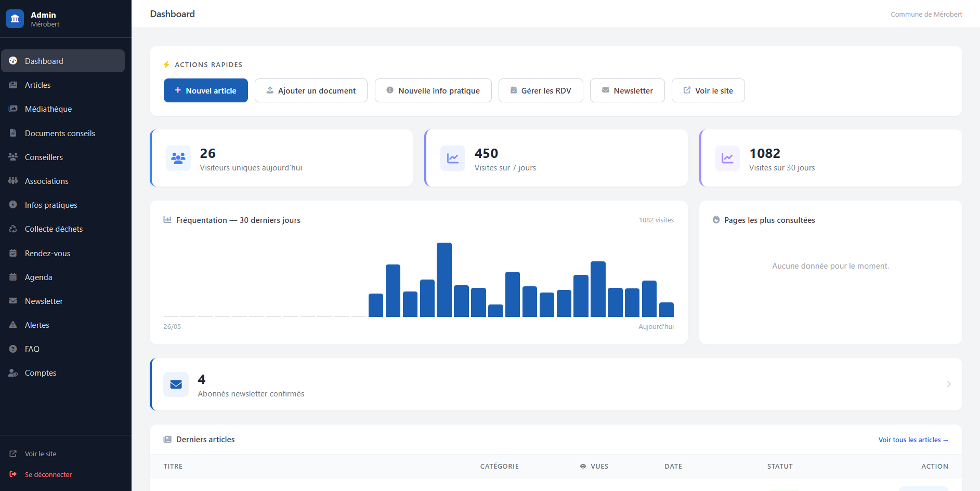Screen dimensions: 980x491
Task: Click Ajouter un document button
Action: click(x=311, y=90)
